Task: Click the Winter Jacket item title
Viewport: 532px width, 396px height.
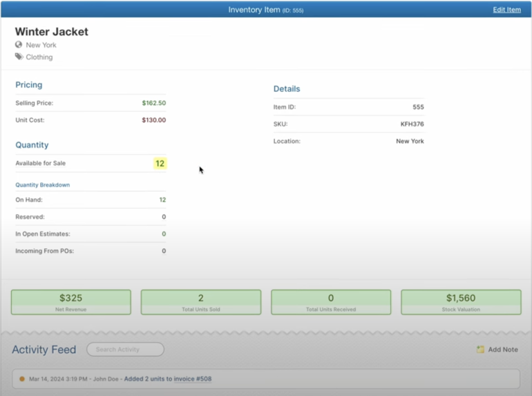Action: [x=52, y=32]
